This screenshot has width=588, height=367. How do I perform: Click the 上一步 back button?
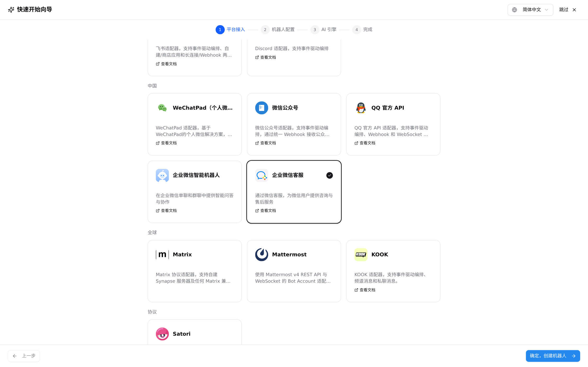[x=24, y=356]
